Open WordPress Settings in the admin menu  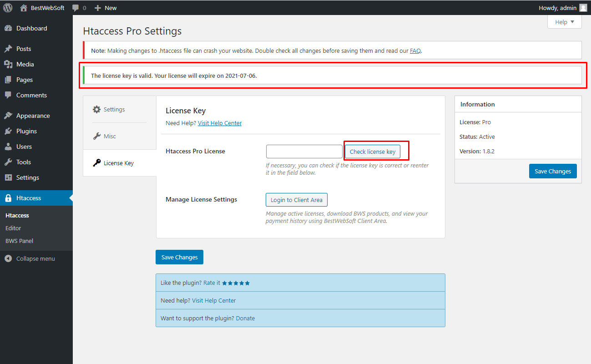[36, 177]
